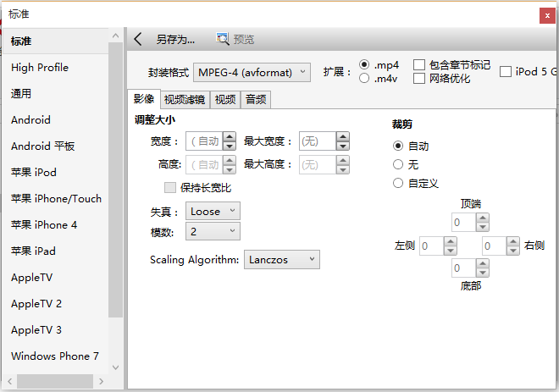Image resolution: width=559 pixels, height=392 pixels.
Task: Click the 最大高度 input field
Action: [x=318, y=164]
